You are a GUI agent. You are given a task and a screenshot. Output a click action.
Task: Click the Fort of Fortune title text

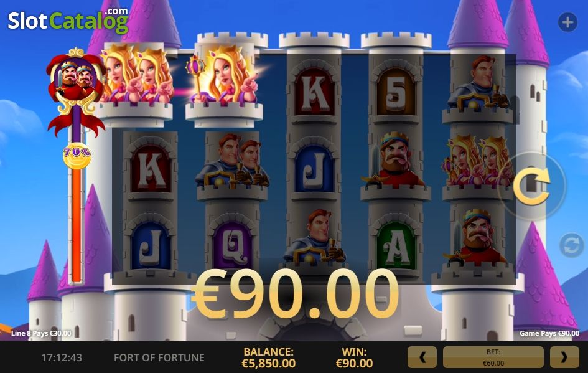[159, 357]
